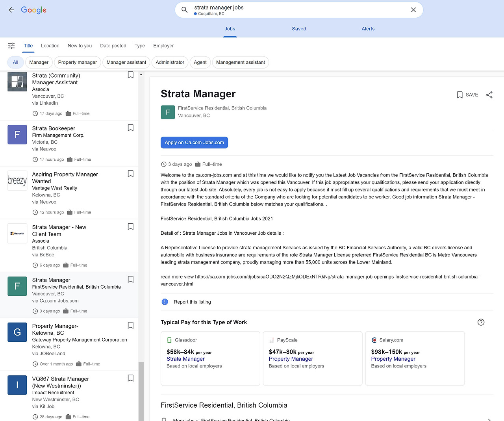Click the Coquitlam, BC location label
The height and width of the screenshot is (421, 504).
211,14
